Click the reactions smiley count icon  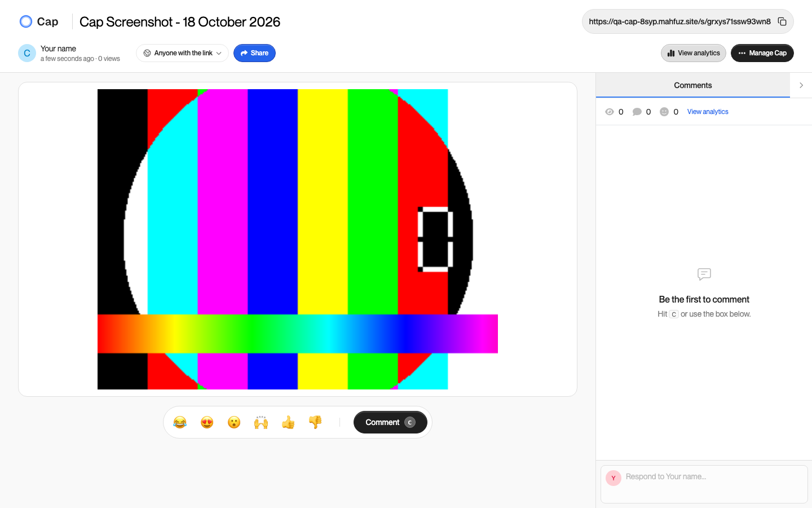click(664, 112)
